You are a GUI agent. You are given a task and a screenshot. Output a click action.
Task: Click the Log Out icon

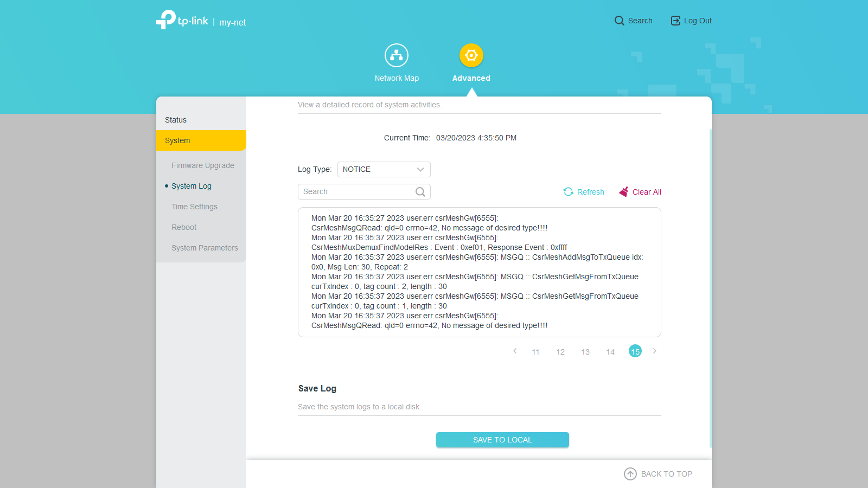point(675,21)
